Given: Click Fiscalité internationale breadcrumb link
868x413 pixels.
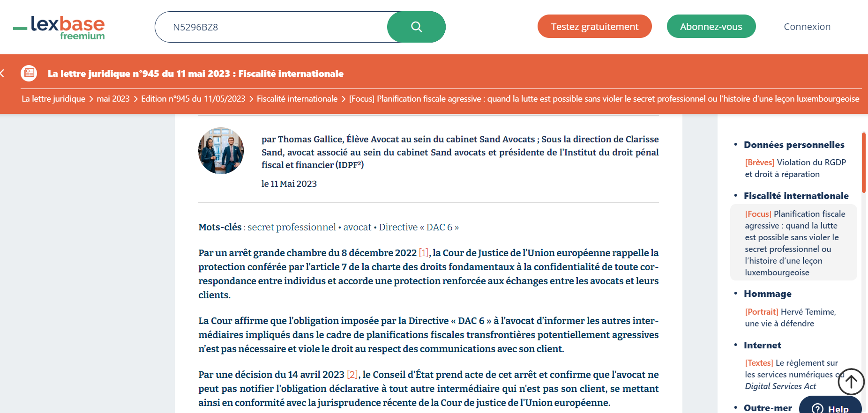Looking at the screenshot, I should coord(297,99).
